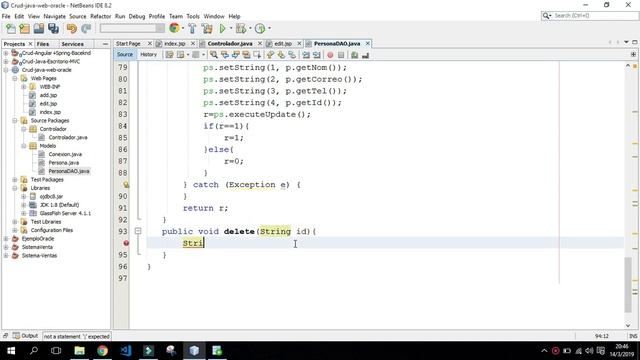Click the New File toolbar icon
Viewport: 640px width, 360px height.
11,29
